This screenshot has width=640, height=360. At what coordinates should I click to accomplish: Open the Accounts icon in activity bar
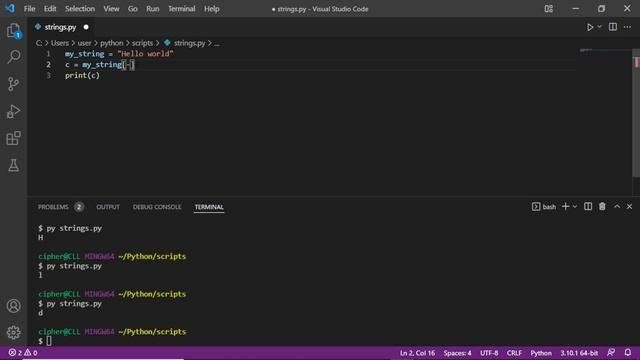(13, 306)
